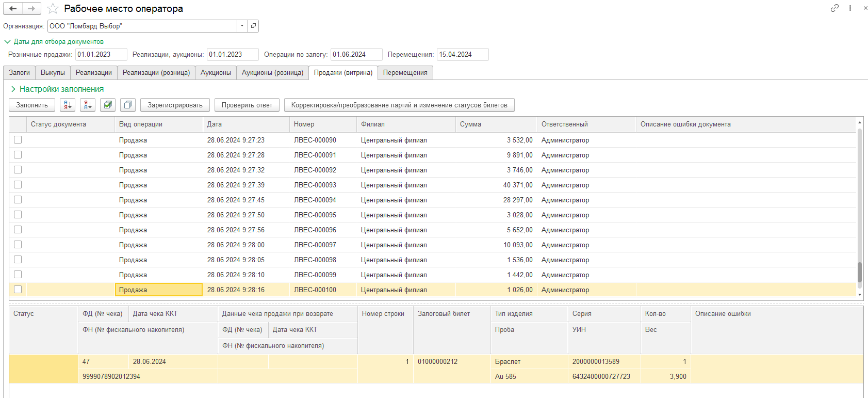Switch to the Аукционы tab
Viewport: 868px width, 398px height.
[216, 73]
